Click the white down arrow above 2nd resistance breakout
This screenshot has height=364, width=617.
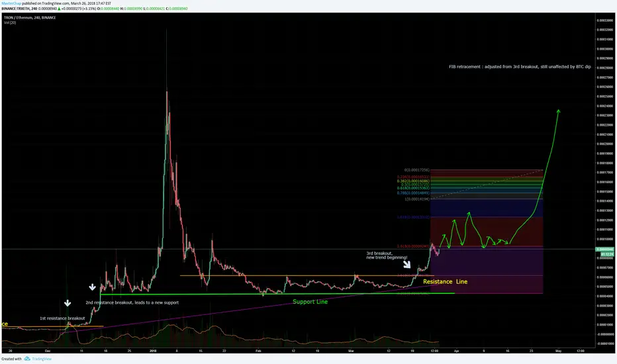coord(93,287)
